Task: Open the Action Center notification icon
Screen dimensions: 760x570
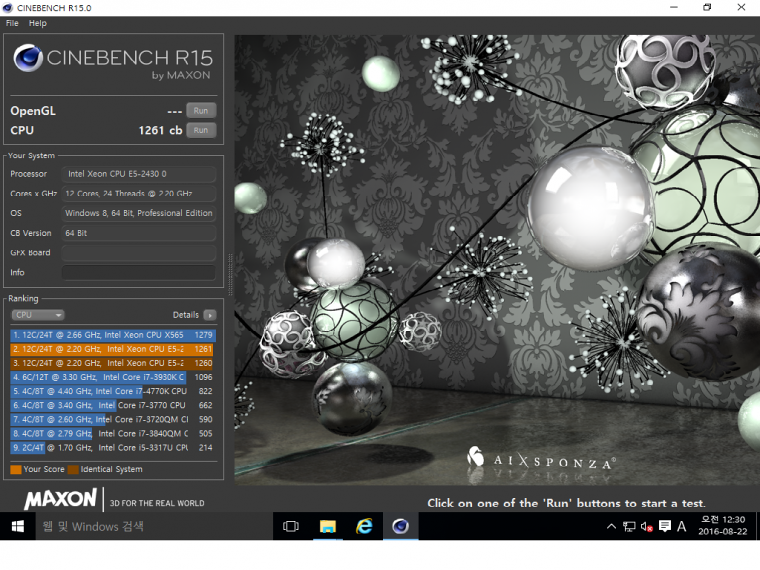Action: click(x=665, y=526)
